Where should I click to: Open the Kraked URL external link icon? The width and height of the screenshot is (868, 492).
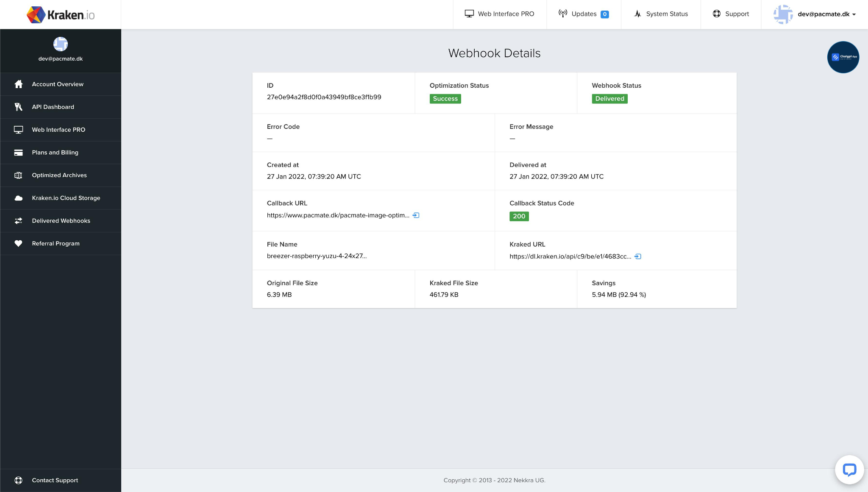click(638, 256)
